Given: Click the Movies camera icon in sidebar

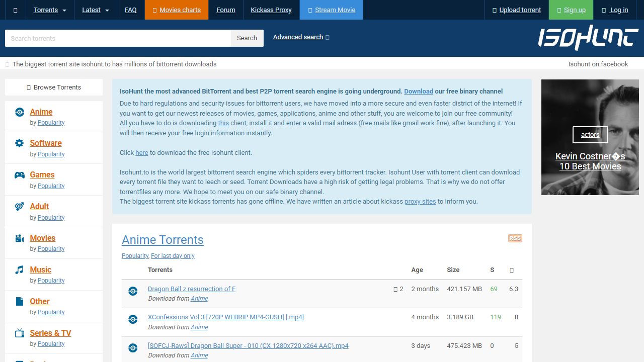Looking at the screenshot, I should (20, 238).
